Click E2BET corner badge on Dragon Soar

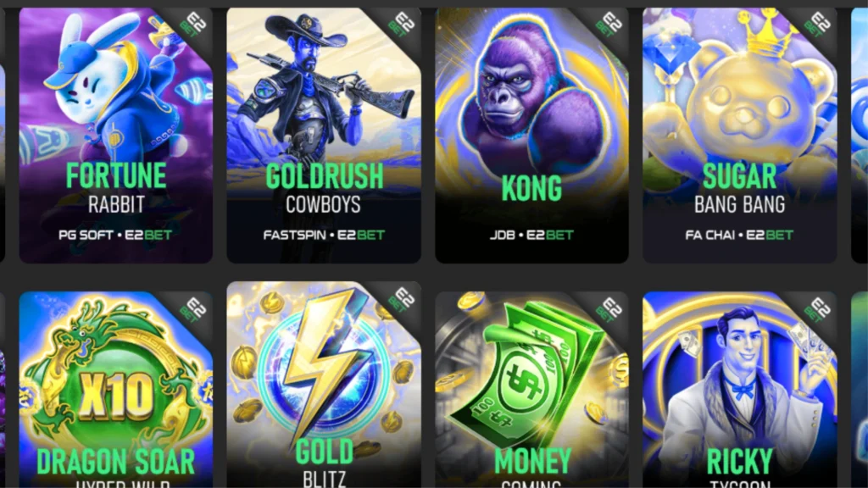pos(192,310)
